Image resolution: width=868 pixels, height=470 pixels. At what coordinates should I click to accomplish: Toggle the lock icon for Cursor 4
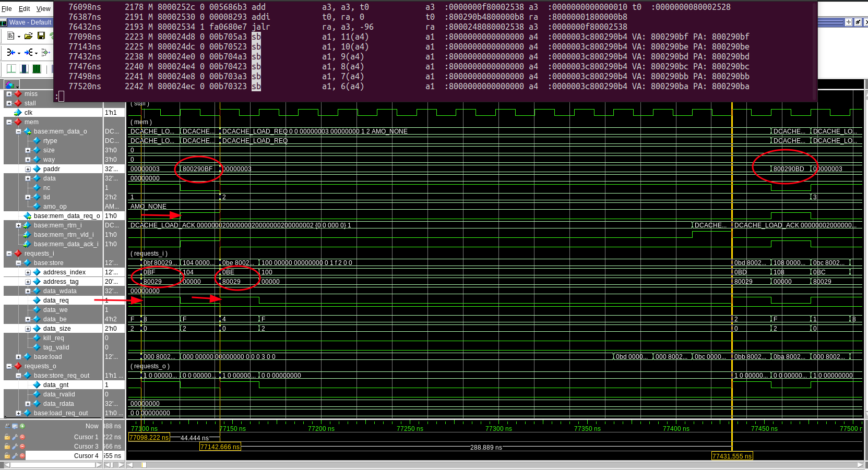tap(7, 456)
